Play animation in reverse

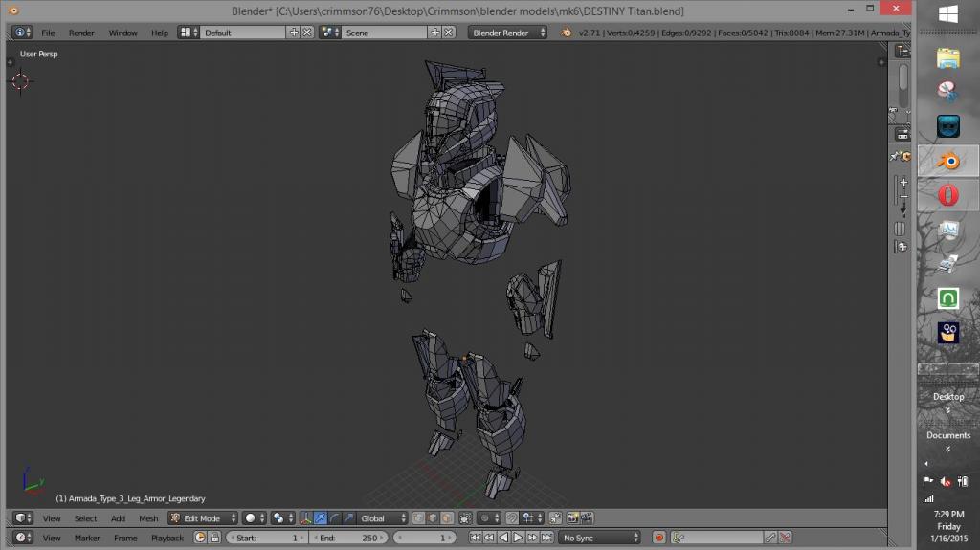503,538
